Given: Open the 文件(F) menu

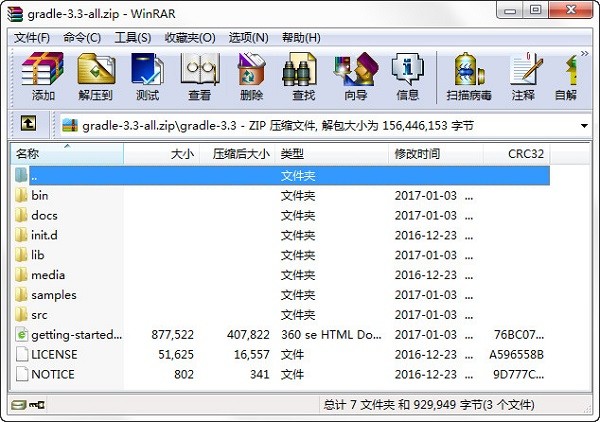Looking at the screenshot, I should [32, 37].
